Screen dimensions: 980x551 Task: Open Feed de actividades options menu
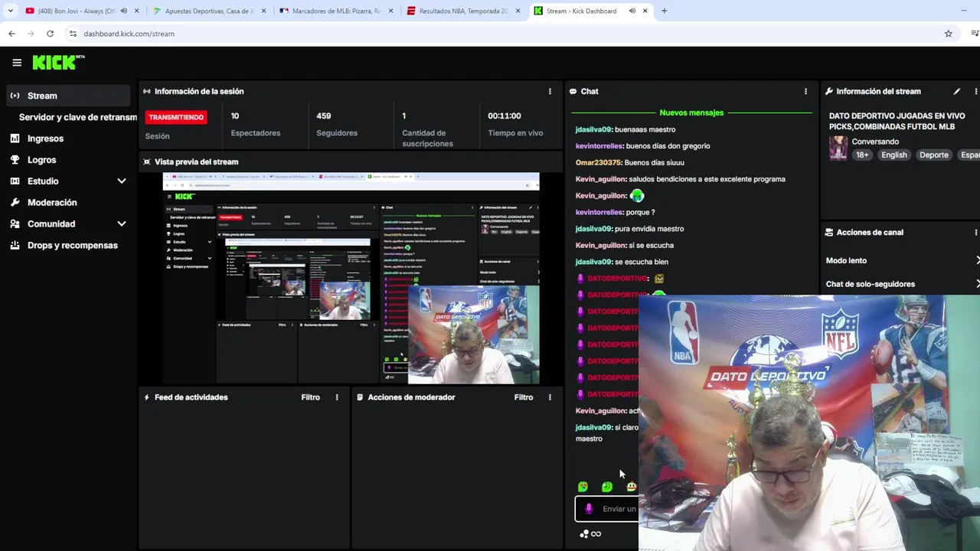(337, 397)
